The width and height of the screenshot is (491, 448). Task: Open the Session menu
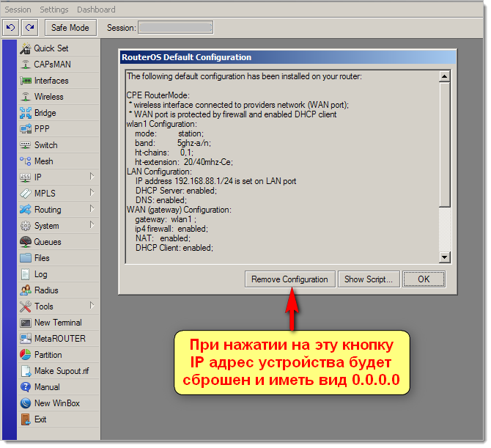click(x=18, y=10)
